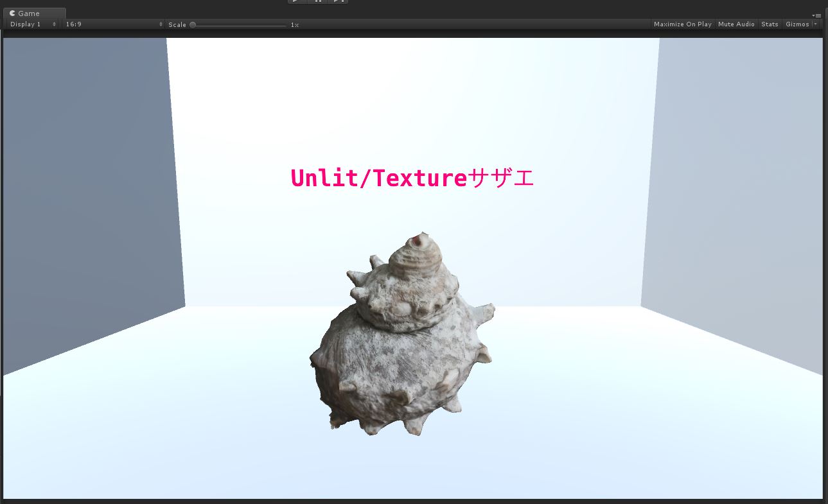Start play mode with the Play button
Screen dimensions: 828x504
point(296,1)
